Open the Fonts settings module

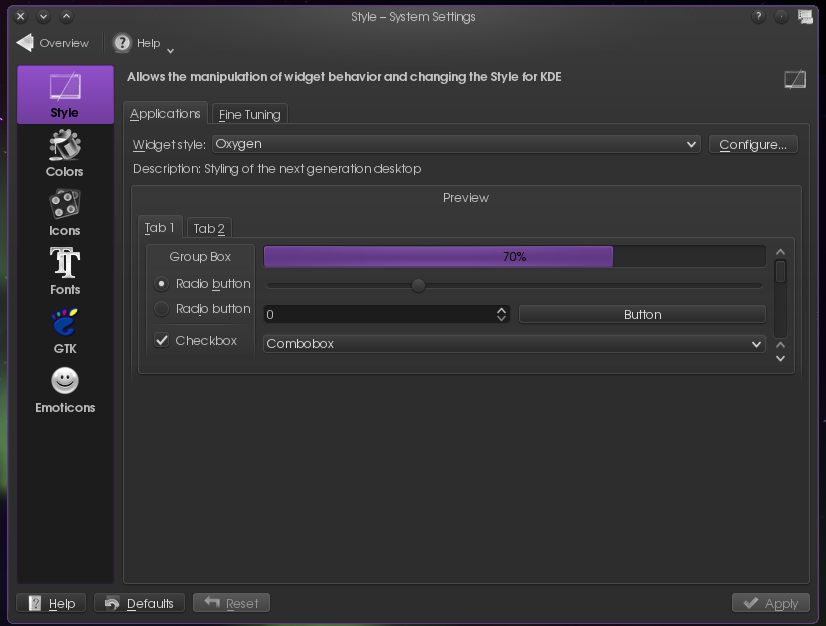65,271
